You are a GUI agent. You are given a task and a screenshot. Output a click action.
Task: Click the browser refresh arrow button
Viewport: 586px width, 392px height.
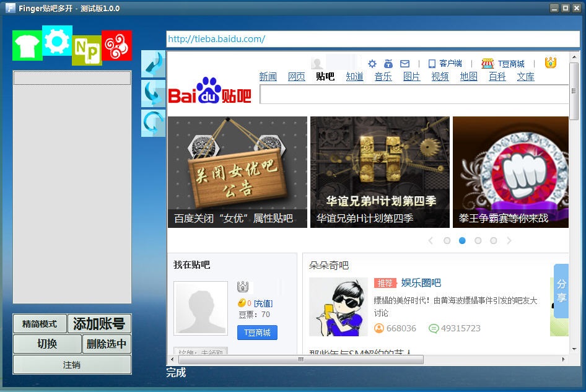(x=153, y=123)
